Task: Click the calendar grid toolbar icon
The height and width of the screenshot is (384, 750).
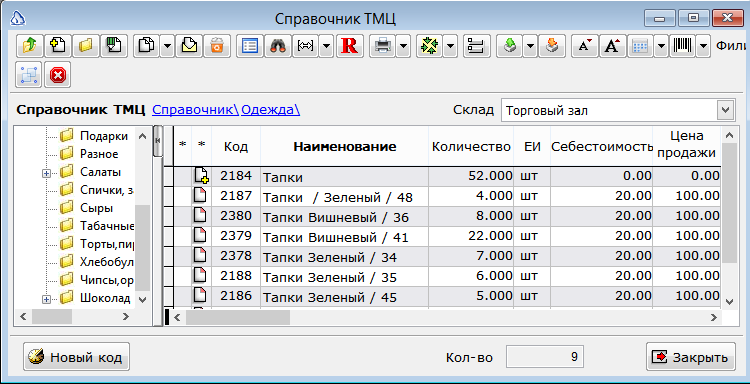Action: click(x=640, y=45)
